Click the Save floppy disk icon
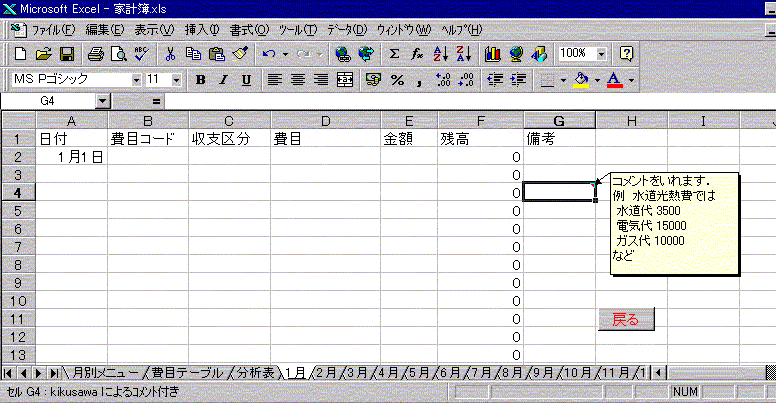 (x=67, y=53)
